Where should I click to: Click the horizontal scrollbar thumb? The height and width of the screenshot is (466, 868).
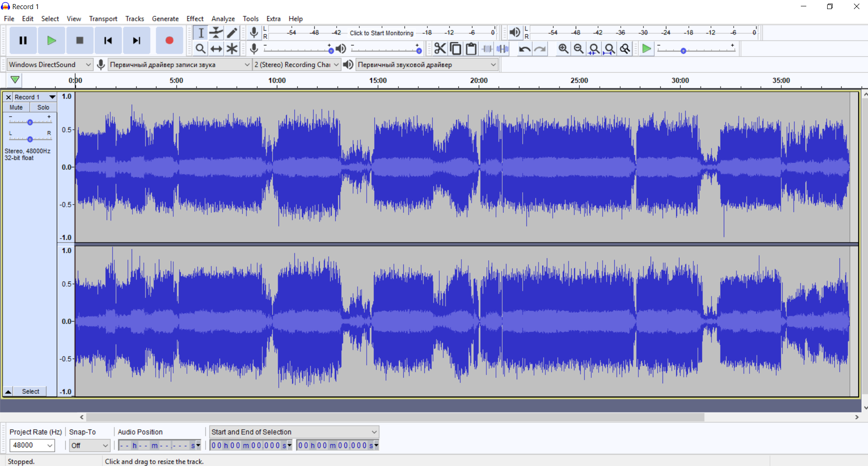(395, 417)
